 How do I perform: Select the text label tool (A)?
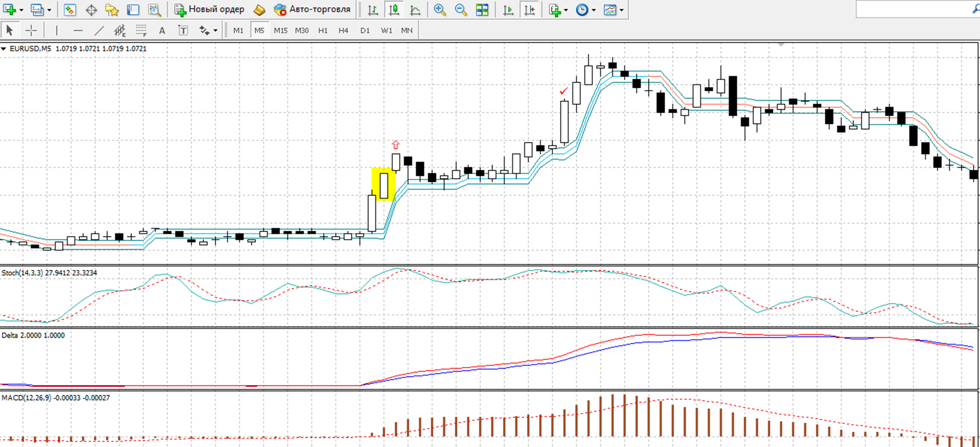(x=162, y=30)
